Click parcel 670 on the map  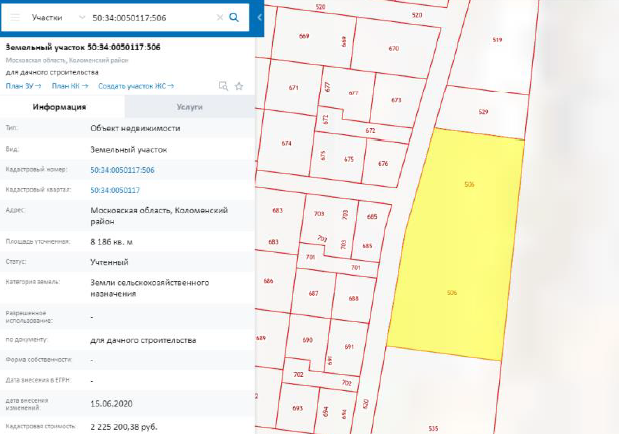393,48
